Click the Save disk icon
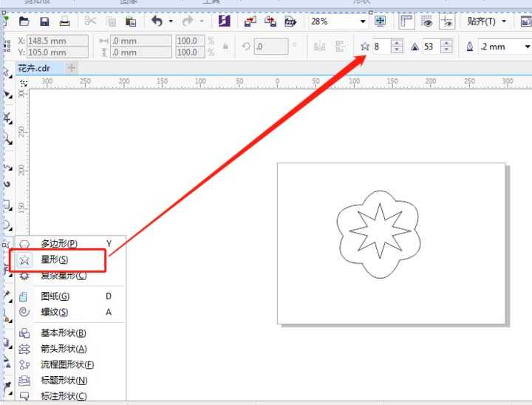Viewport: 532px width, 405px height. [x=44, y=21]
